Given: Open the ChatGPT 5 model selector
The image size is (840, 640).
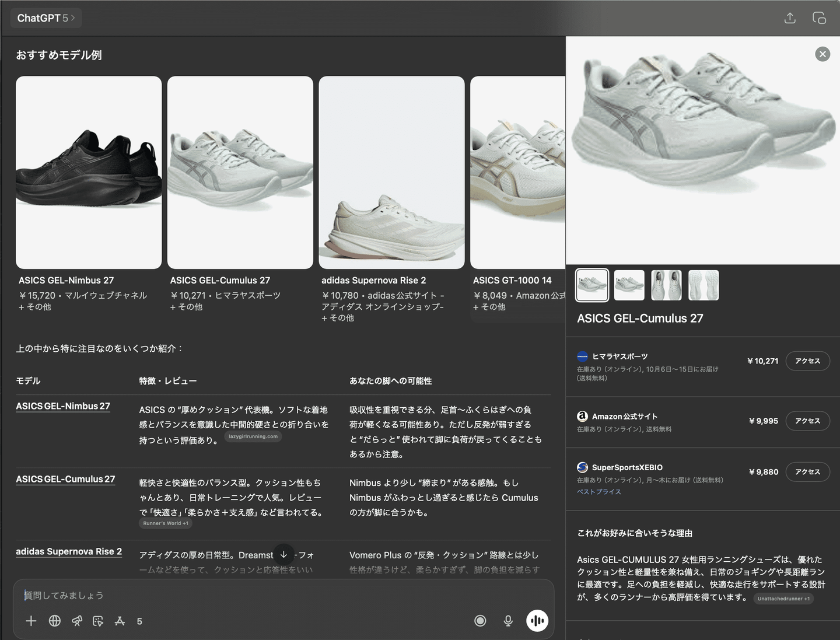Looking at the screenshot, I should (46, 18).
